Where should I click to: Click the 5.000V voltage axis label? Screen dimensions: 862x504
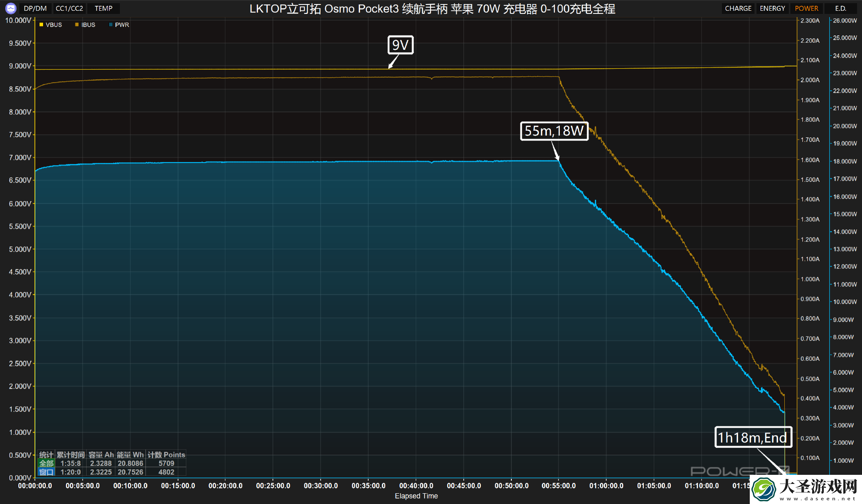pos(20,249)
